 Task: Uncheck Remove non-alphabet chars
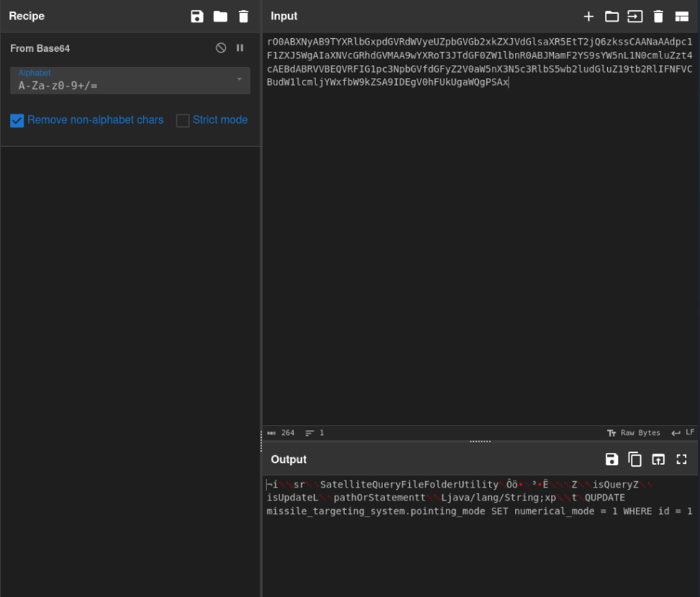pyautogui.click(x=17, y=120)
